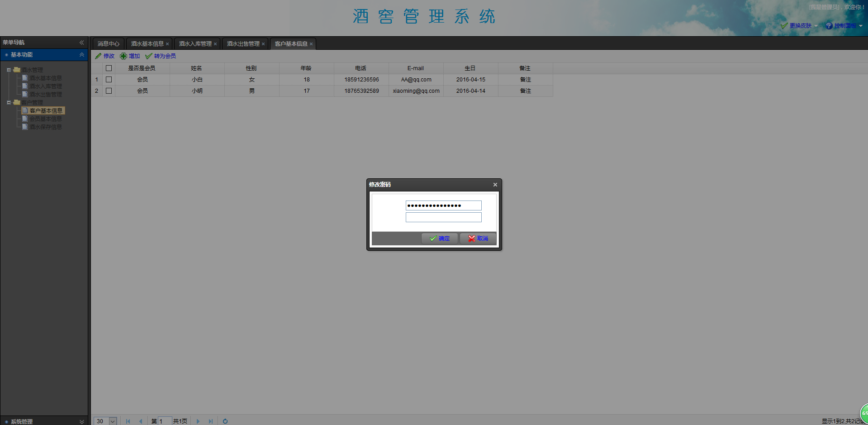
Task: Switch to the 酒水入库管理 tab
Action: click(195, 44)
